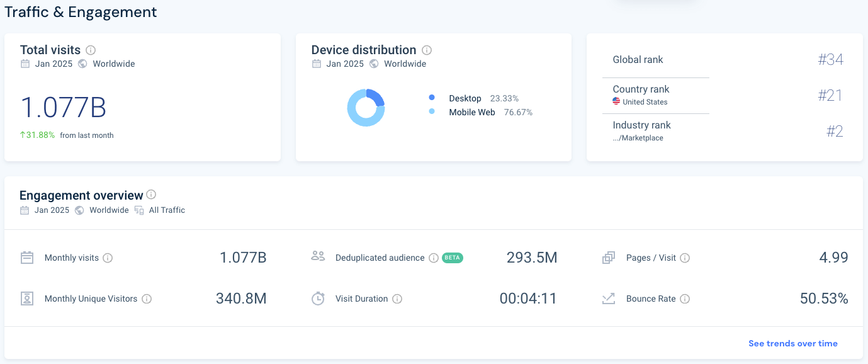Open the Total visits info tooltip

[91, 50]
